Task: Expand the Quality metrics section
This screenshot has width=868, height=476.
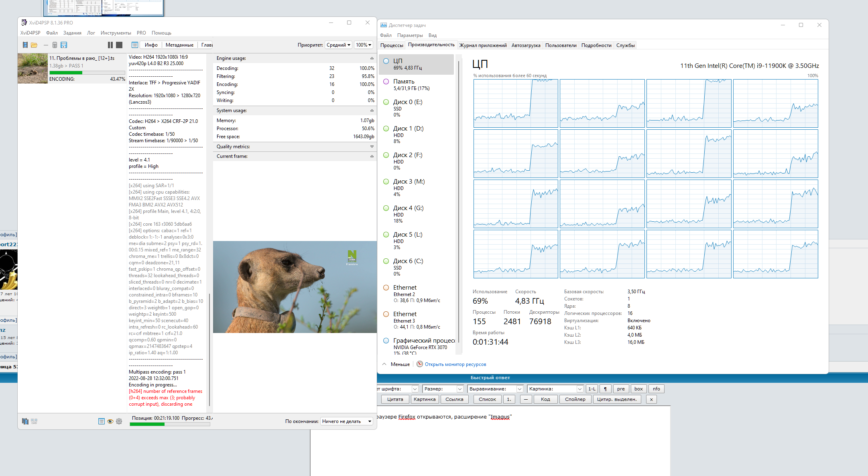Action: (x=372, y=147)
